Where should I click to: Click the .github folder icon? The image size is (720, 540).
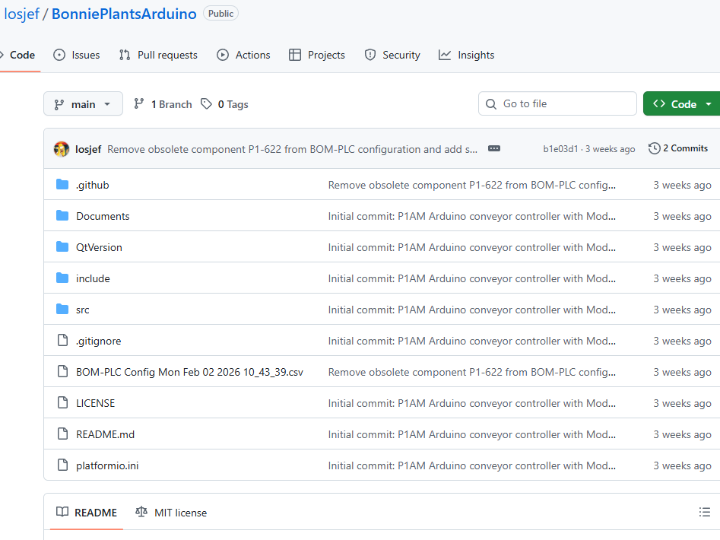(x=62, y=185)
